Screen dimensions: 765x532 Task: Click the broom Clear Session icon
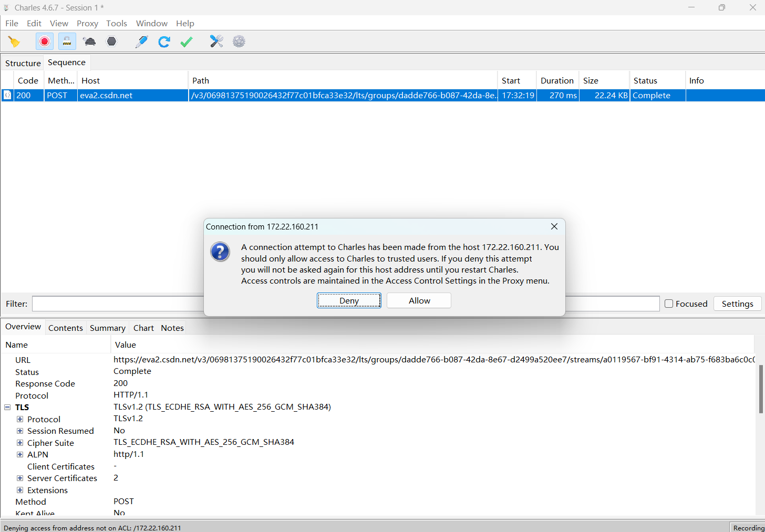tap(14, 41)
